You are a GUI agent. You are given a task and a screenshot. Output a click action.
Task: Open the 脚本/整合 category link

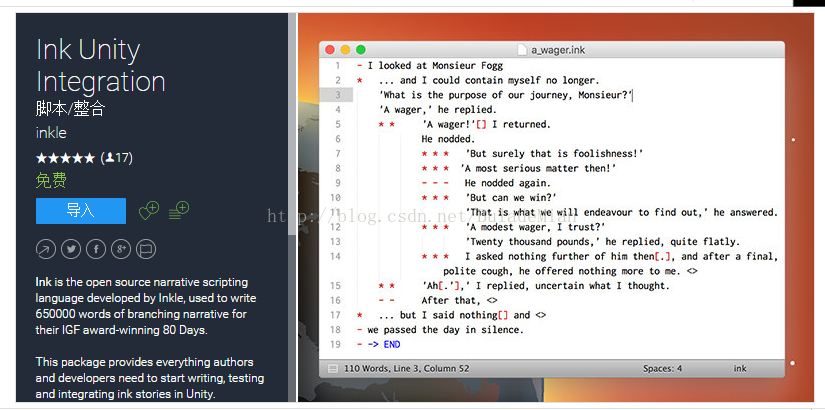pos(71,108)
